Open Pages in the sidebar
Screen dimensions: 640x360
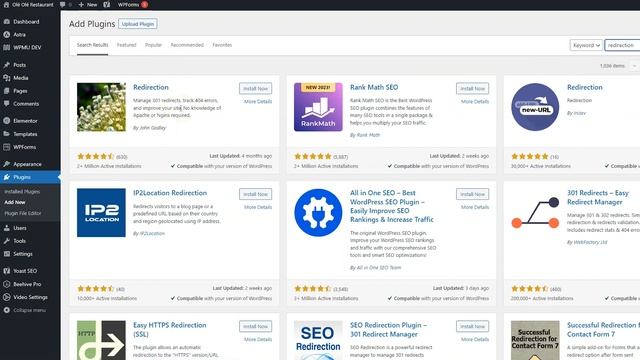point(20,91)
